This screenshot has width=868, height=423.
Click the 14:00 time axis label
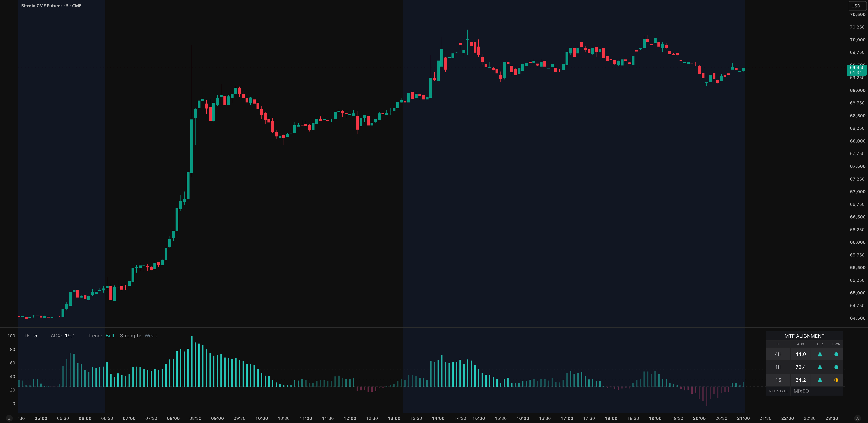click(x=438, y=418)
